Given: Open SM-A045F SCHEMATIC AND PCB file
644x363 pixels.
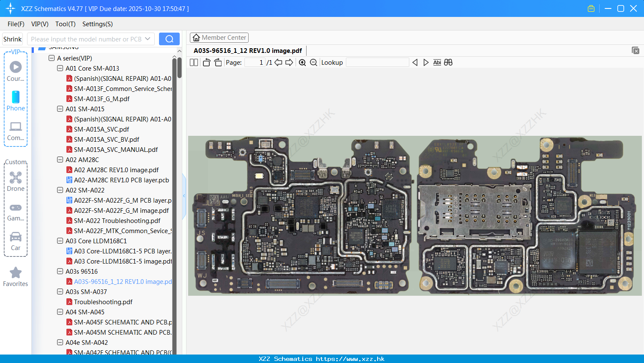Looking at the screenshot, I should 119,322.
